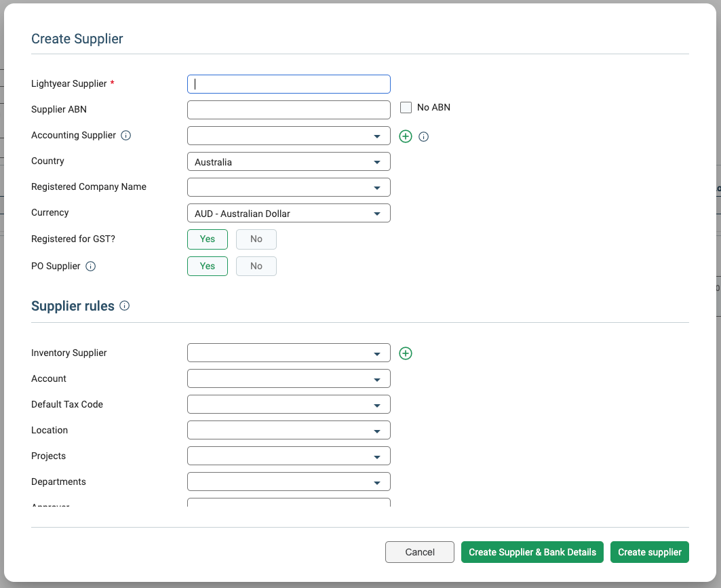Screen dimensions: 721x588
Task: Add a new Inventory Supplier plus icon
Action: pos(405,353)
